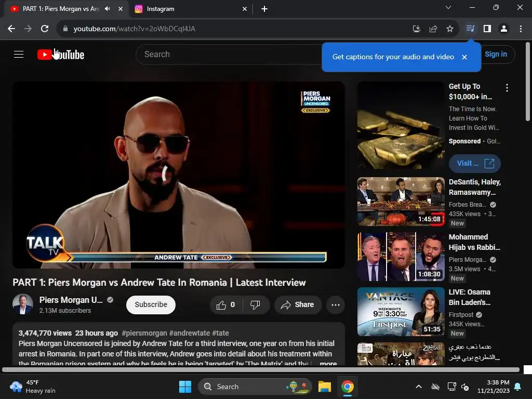Mute the tab via speaker icon on YouTube tab
Screen dimensions: 532x399
point(108,9)
